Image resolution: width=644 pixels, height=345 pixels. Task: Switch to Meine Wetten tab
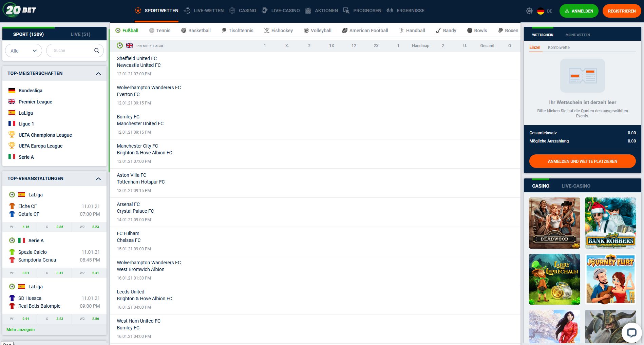[577, 35]
